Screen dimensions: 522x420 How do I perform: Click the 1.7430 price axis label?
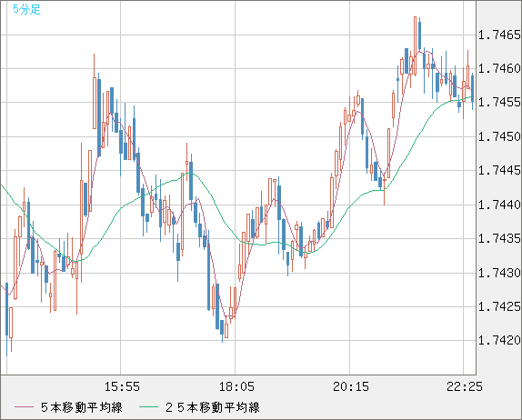click(499, 273)
